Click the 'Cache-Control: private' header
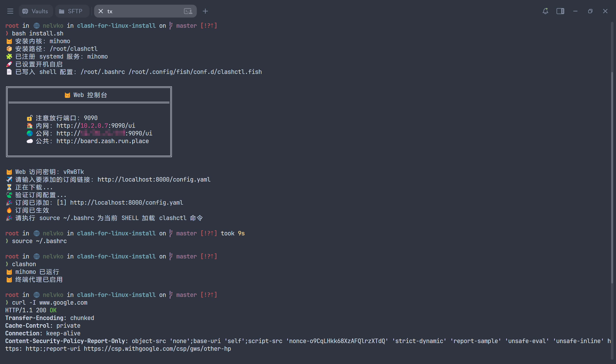The height and width of the screenshot is (364, 616). pos(43,326)
